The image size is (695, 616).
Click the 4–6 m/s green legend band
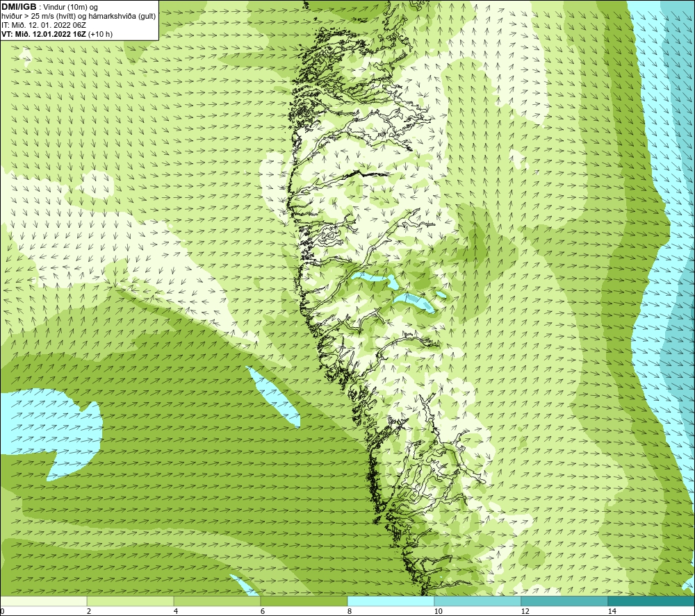click(x=217, y=601)
